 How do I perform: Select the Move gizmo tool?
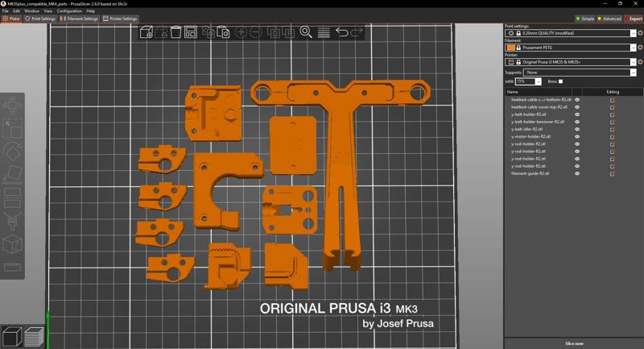click(12, 106)
